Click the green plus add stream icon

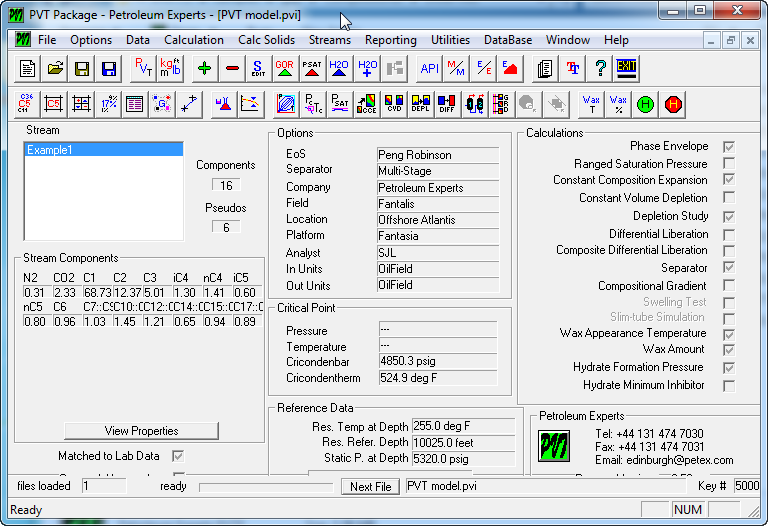click(205, 69)
